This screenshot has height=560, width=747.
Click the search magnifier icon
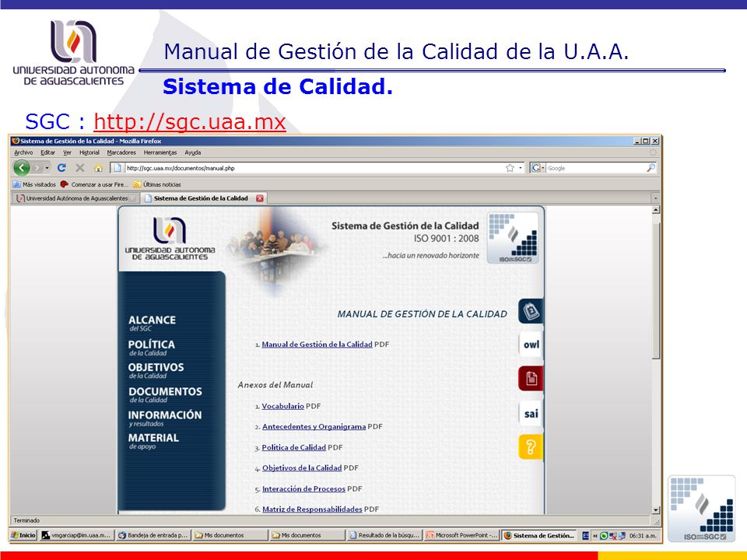pos(651,168)
